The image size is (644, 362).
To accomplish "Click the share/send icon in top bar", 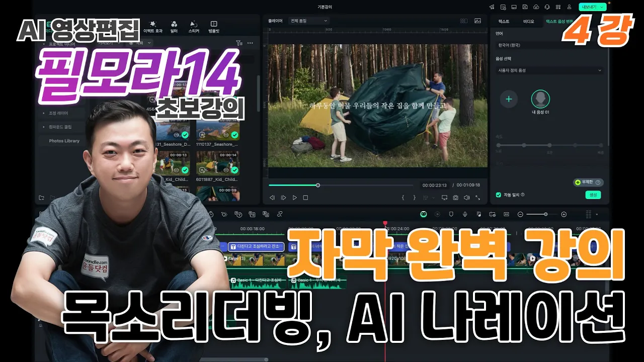I will pyautogui.click(x=492, y=7).
